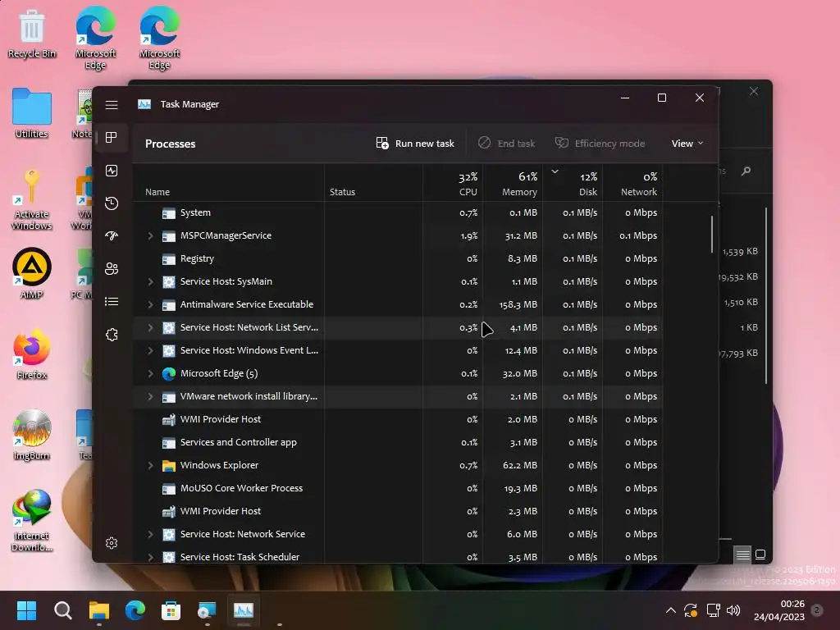Open the Utilities desktop folder

(x=32, y=113)
